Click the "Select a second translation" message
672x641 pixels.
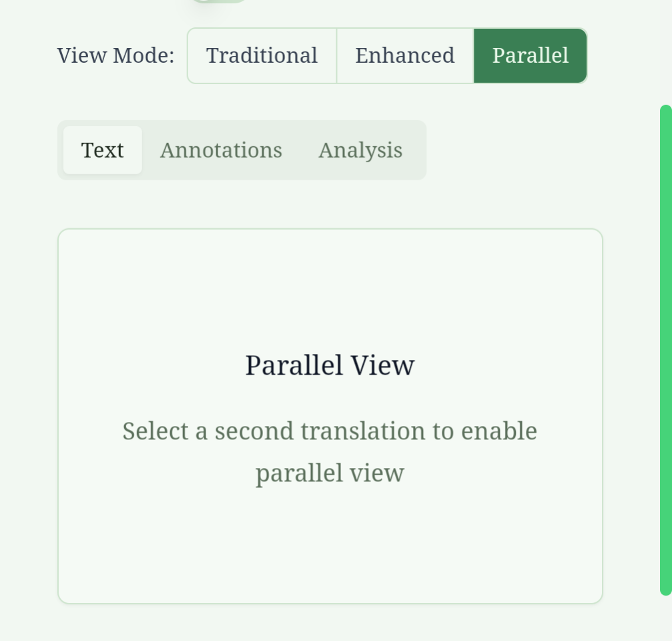[x=330, y=431]
